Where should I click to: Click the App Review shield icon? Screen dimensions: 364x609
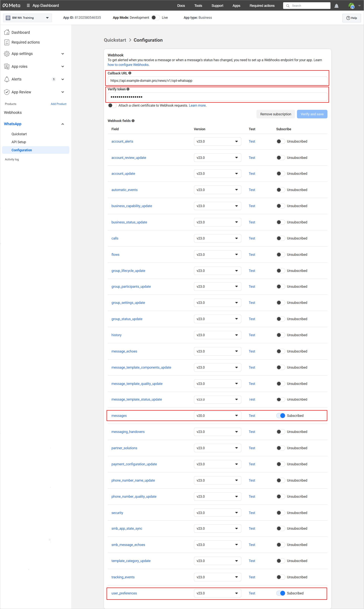(7, 92)
